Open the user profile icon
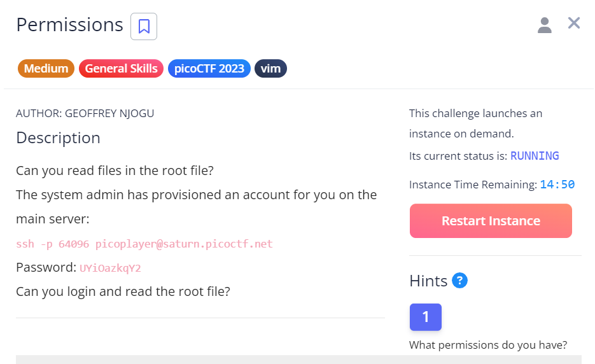 545,25
